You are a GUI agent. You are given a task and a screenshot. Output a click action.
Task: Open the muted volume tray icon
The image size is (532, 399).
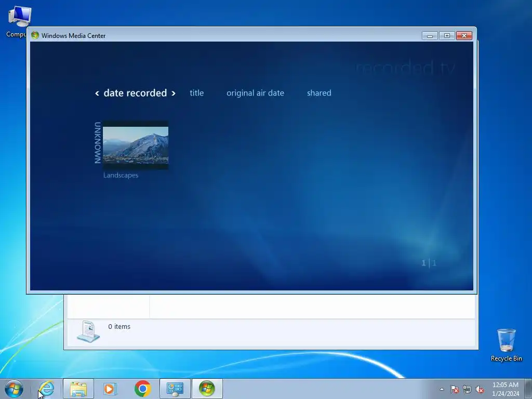(480, 389)
